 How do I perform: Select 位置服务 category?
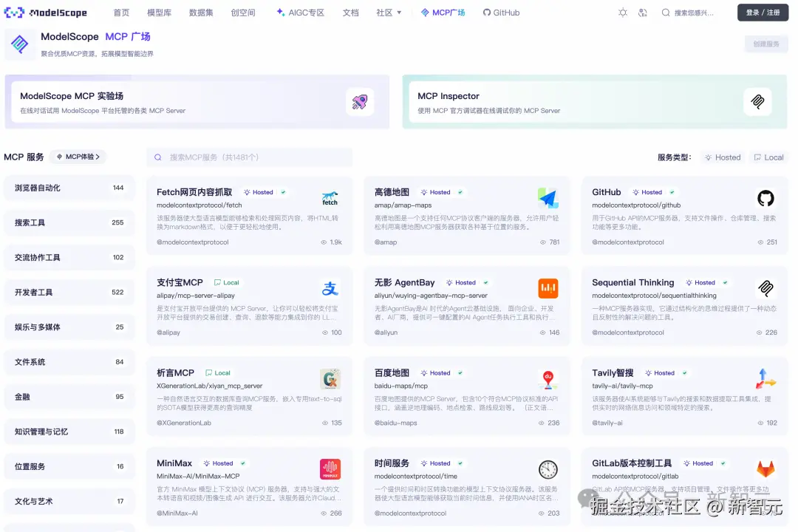pos(69,466)
